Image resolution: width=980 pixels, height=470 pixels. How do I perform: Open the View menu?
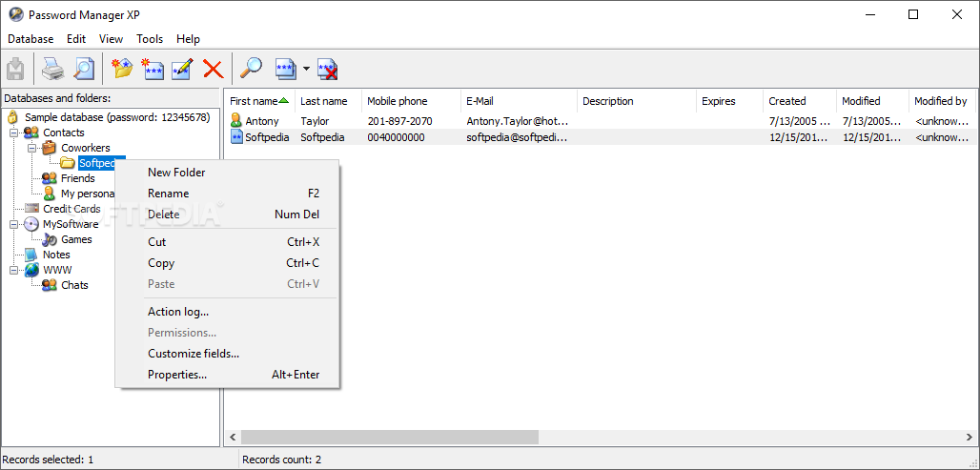tap(111, 39)
